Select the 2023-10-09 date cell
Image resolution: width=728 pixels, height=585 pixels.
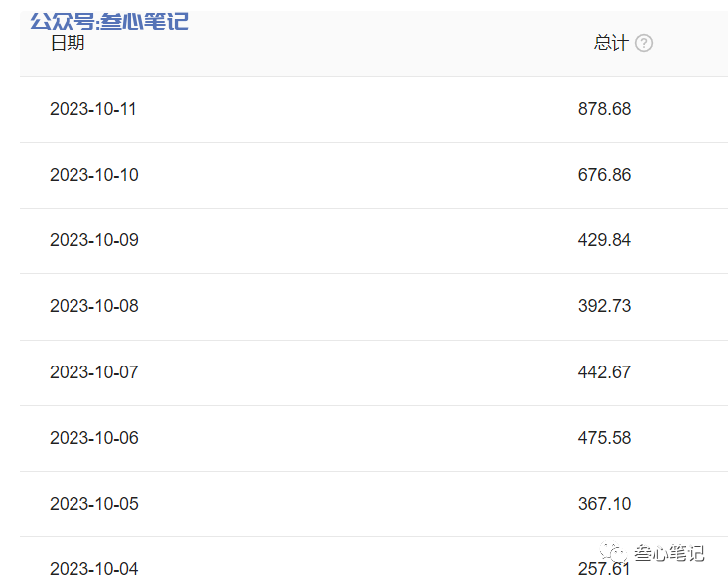tap(94, 240)
